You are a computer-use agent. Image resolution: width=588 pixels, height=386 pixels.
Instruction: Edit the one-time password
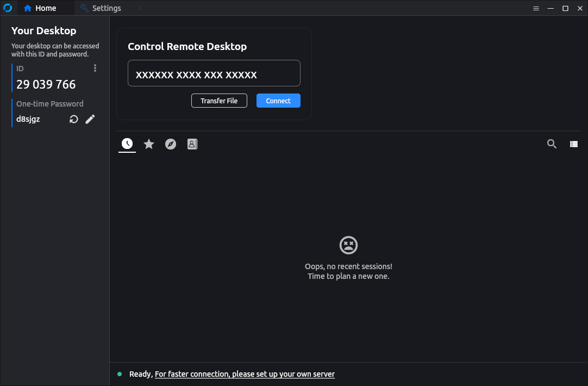pos(90,119)
